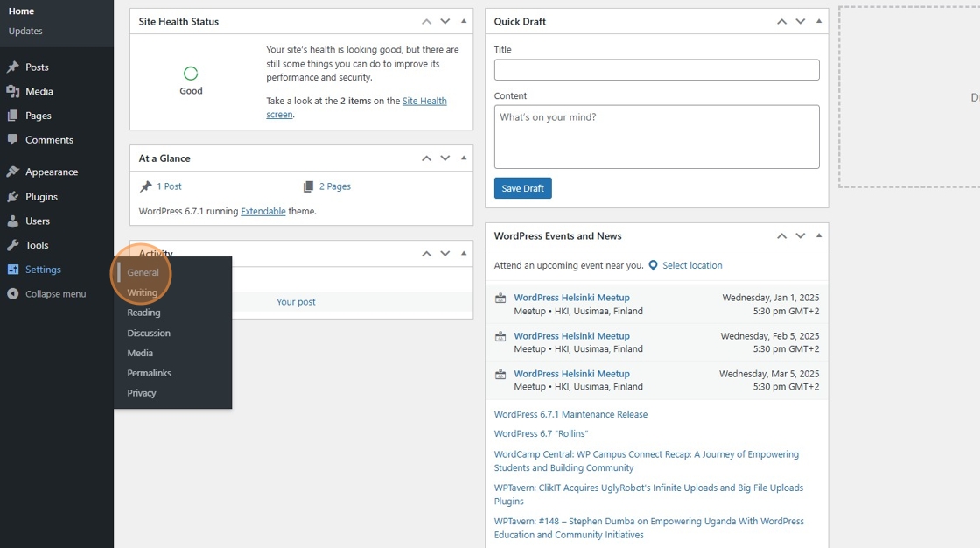Viewport: 980px width, 548px height.
Task: Collapse the At a Glance panel
Action: click(x=464, y=158)
